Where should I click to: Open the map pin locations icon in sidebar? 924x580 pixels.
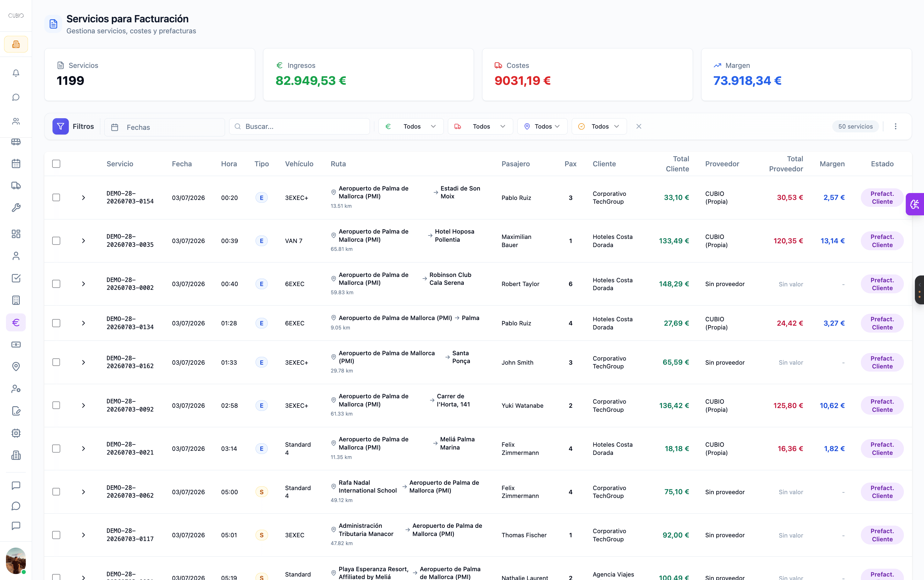16,366
